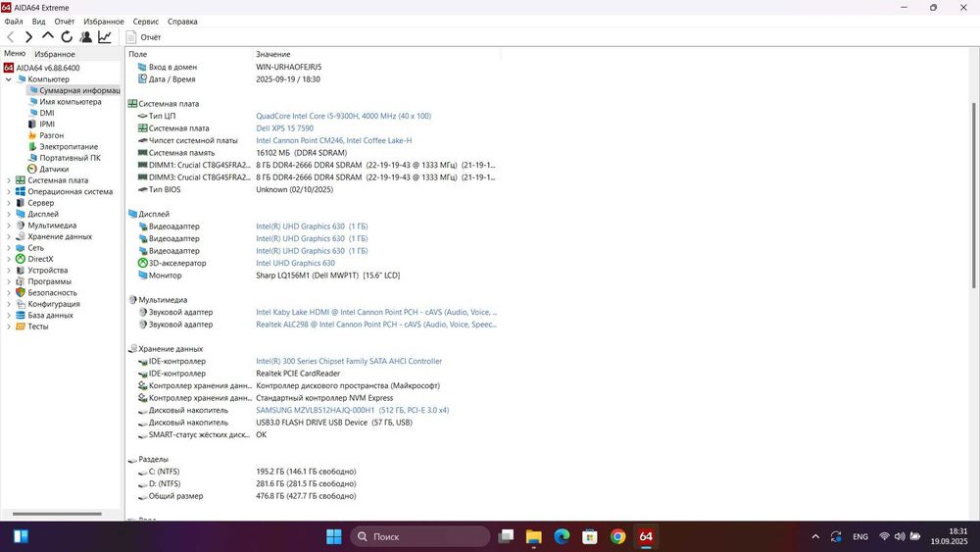980x552 pixels.
Task: Select Имя компьютера in the tree
Action: 70,101
